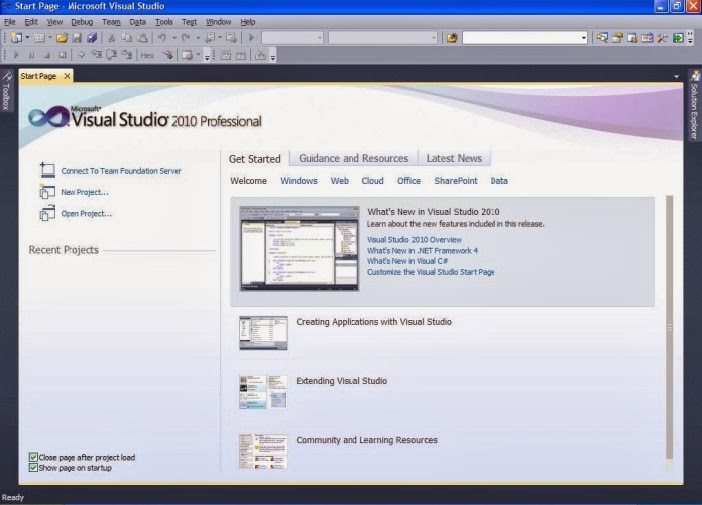Click the Save All icon

92,38
